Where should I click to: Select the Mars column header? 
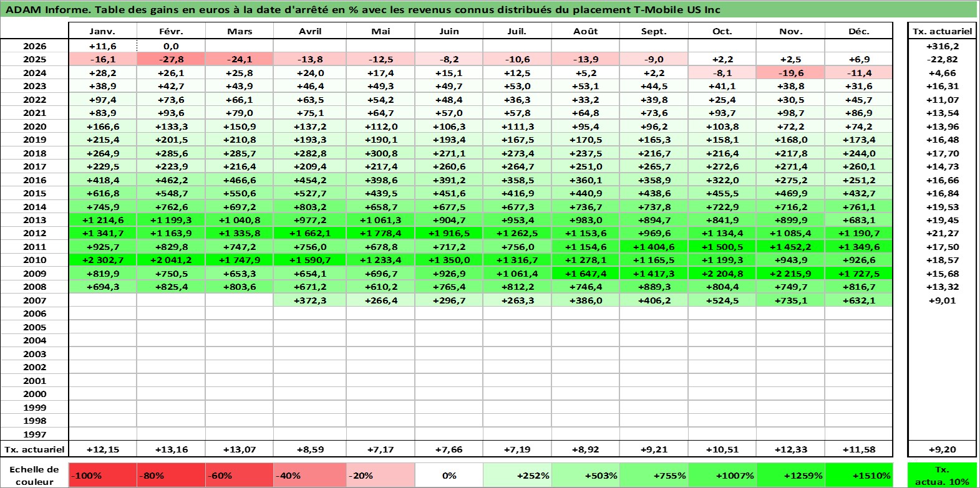pyautogui.click(x=240, y=31)
